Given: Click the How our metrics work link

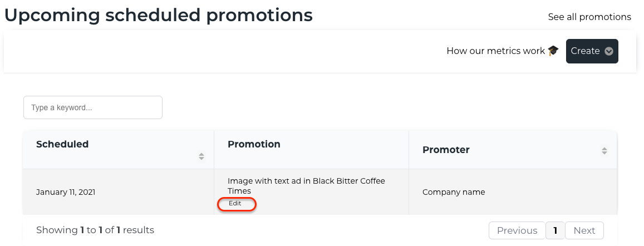Looking at the screenshot, I should [x=496, y=51].
